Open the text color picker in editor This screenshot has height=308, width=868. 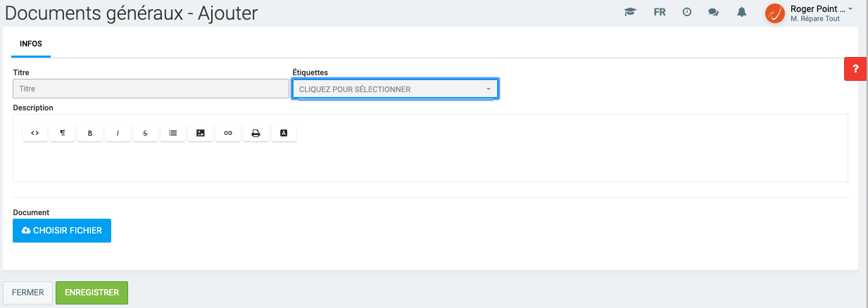(284, 133)
